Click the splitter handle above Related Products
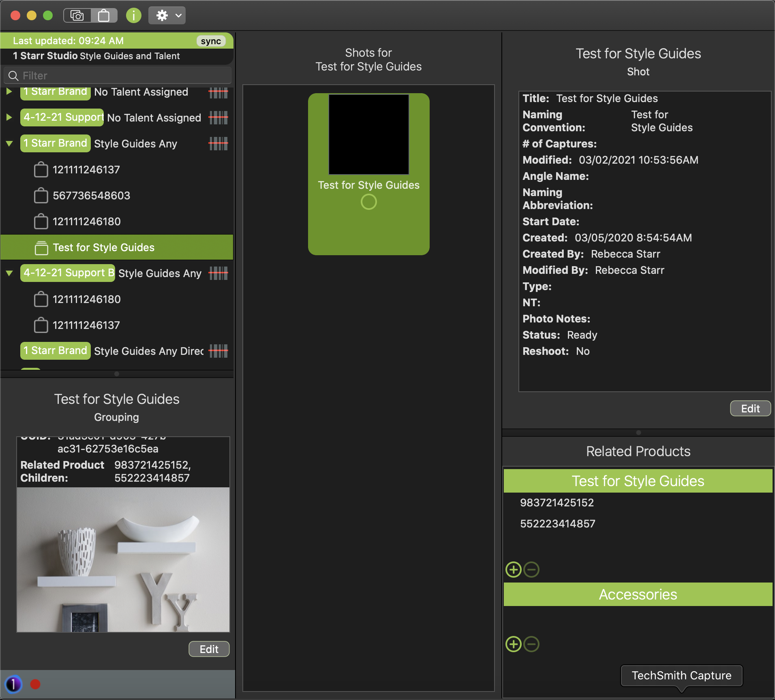Screen dimensions: 775x700 pos(638,433)
